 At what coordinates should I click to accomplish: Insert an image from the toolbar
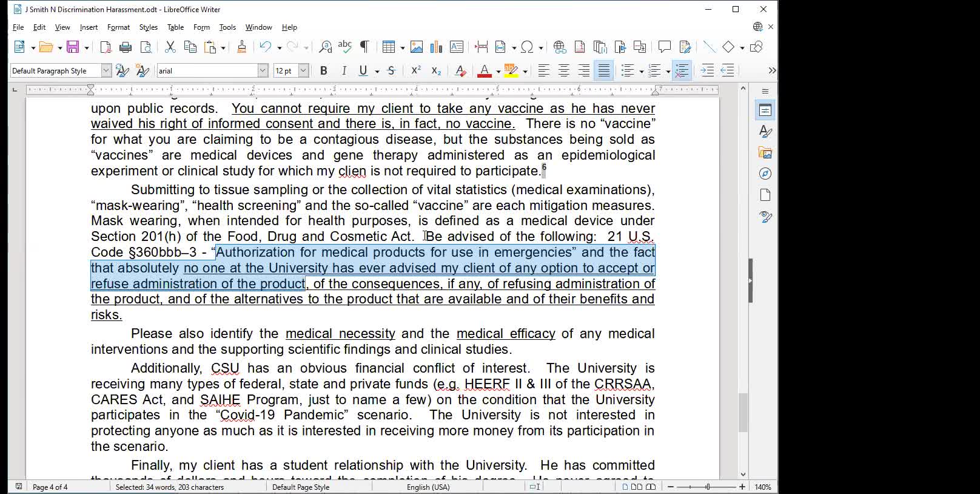[x=417, y=47]
